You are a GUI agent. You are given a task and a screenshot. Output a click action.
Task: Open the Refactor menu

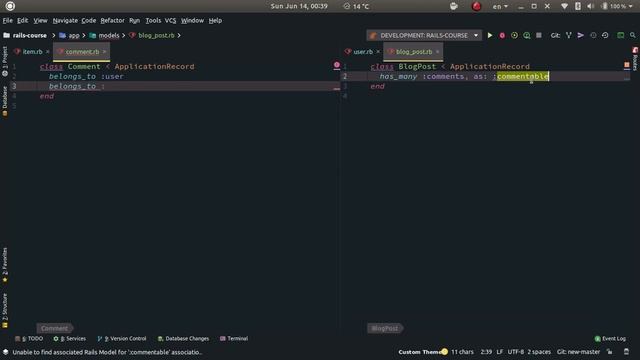pyautogui.click(x=112, y=20)
